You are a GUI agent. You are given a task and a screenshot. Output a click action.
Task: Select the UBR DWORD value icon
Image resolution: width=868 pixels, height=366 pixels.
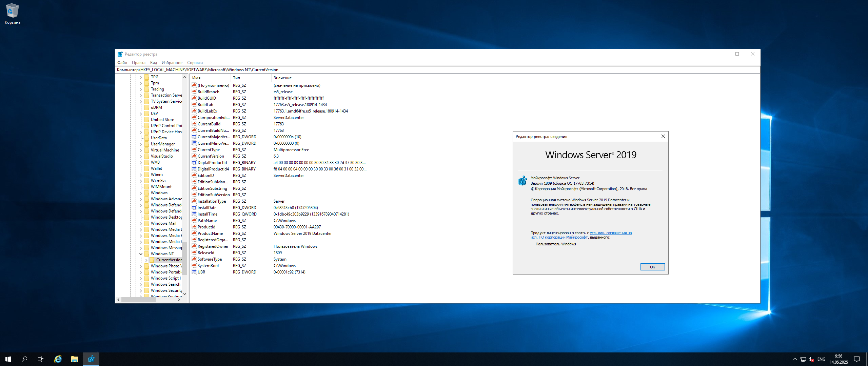(x=194, y=272)
